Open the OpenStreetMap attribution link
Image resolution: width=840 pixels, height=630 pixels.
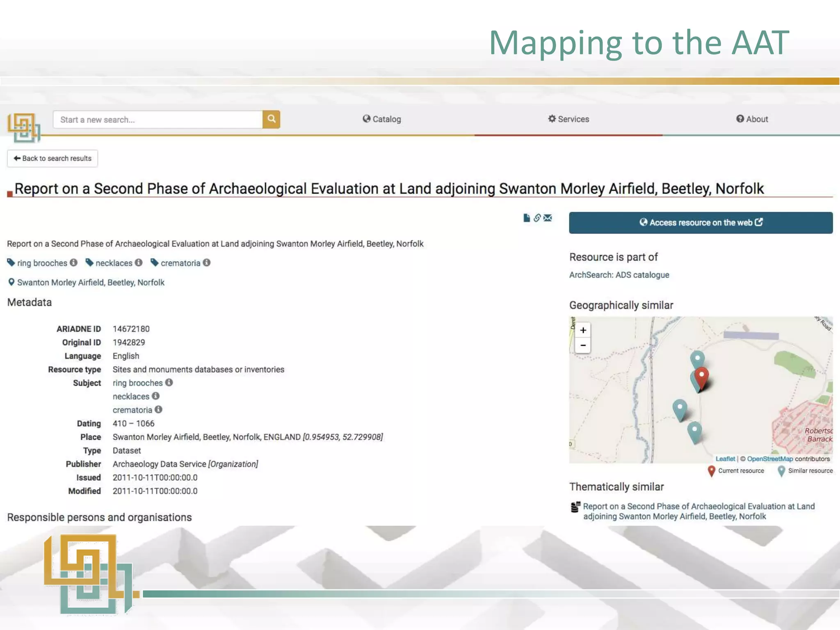pos(770,459)
